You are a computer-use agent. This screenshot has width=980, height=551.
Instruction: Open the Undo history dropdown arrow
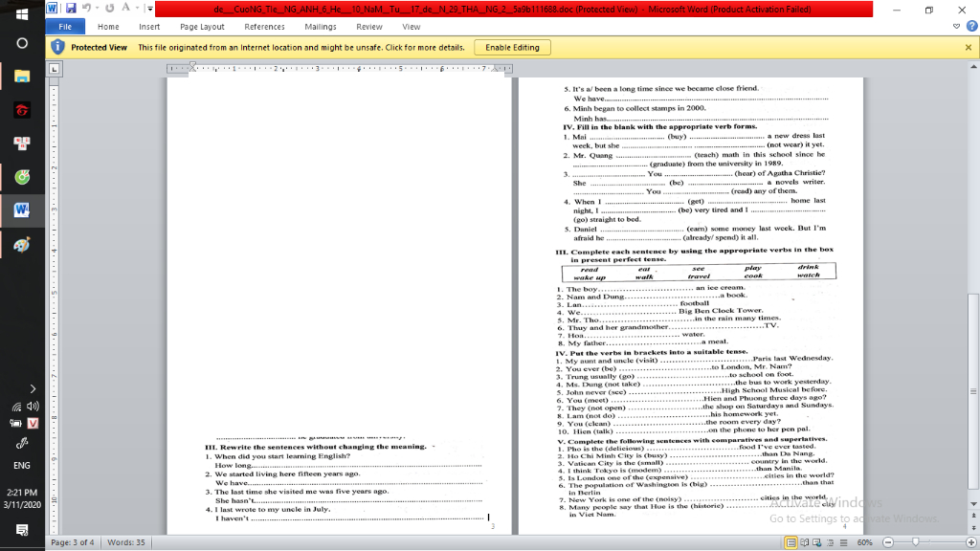[x=97, y=8]
